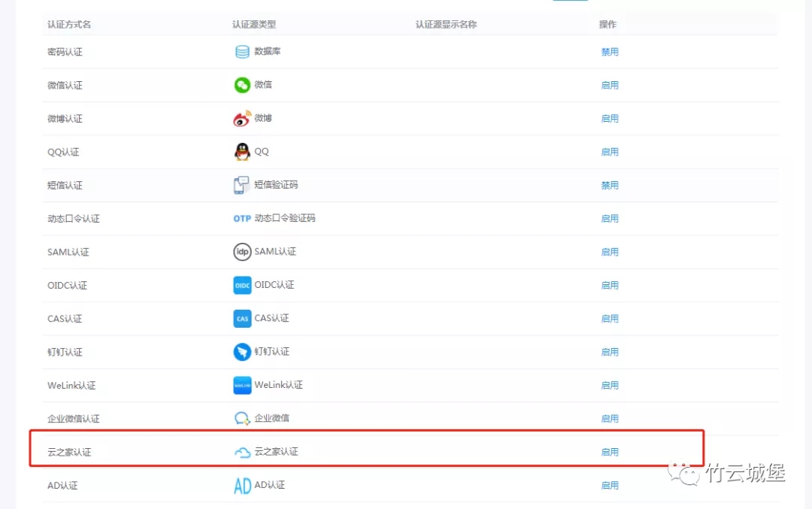Click the blue AD icon
The width and height of the screenshot is (812, 509).
click(x=242, y=486)
